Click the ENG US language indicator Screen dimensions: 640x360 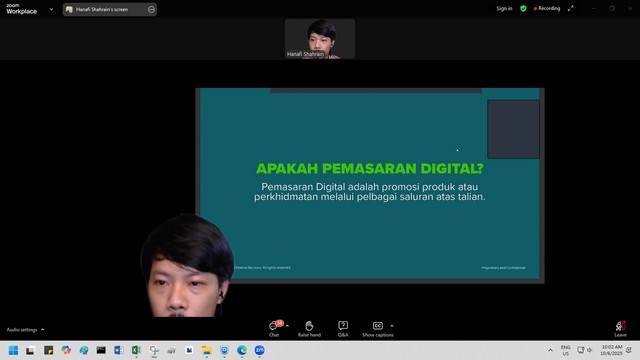(x=565, y=350)
